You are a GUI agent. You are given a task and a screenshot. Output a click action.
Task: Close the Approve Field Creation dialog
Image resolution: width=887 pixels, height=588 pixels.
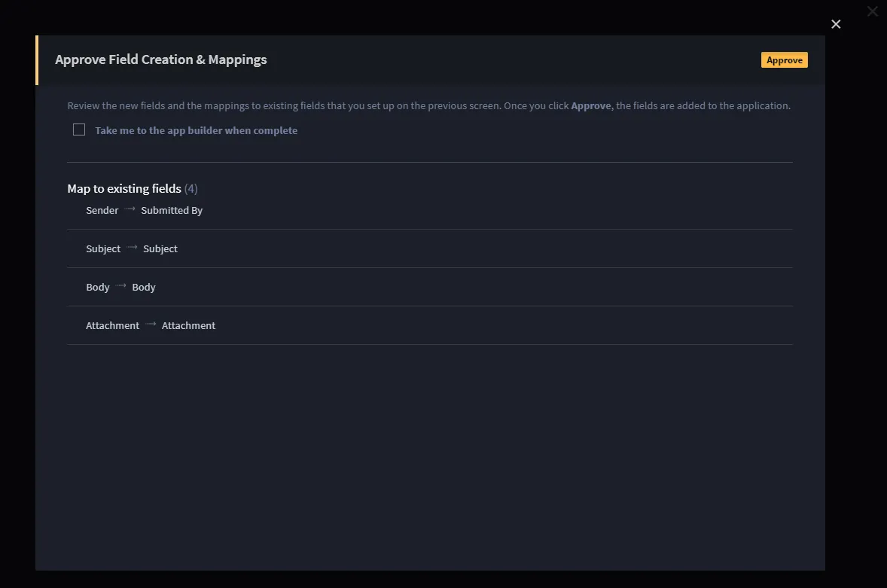point(836,24)
